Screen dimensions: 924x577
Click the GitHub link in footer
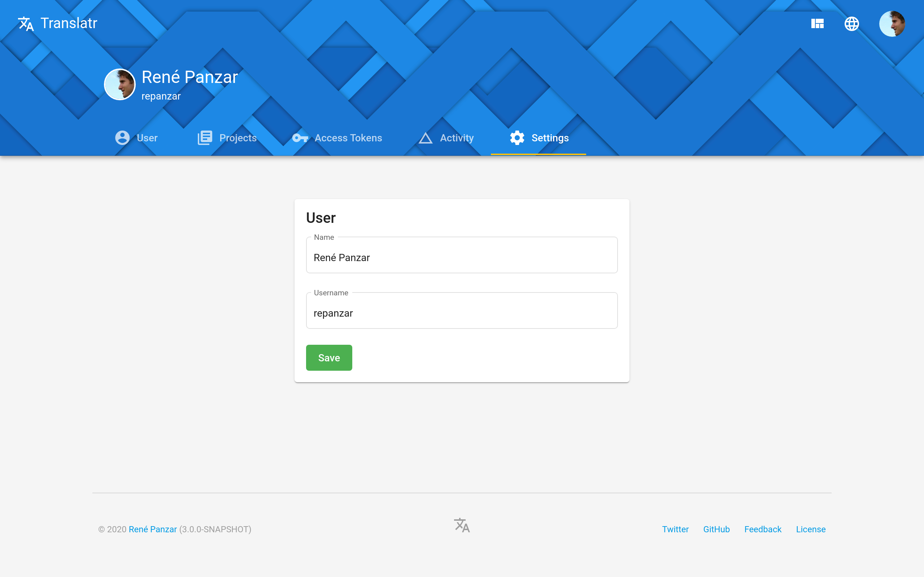coord(717,529)
